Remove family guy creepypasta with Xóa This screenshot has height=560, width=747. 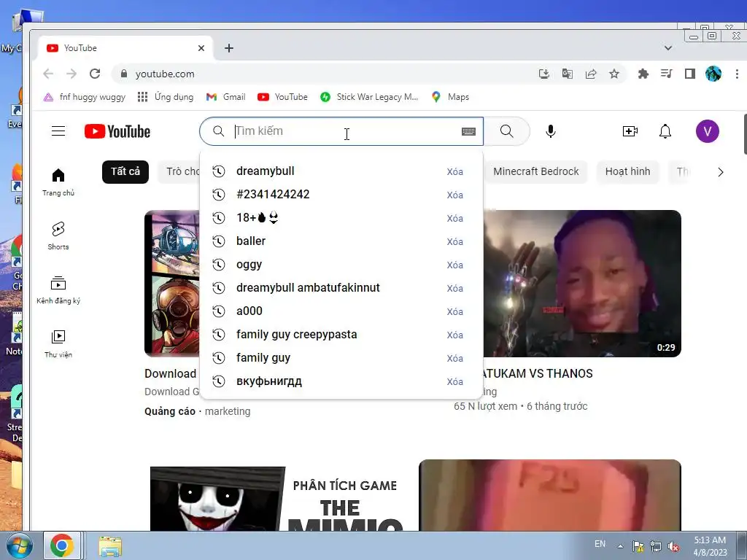(455, 335)
